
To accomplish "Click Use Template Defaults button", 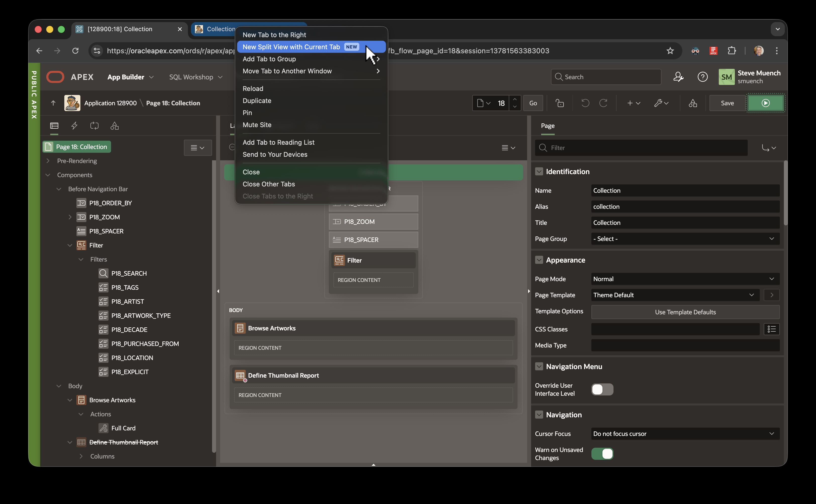I will tap(685, 312).
